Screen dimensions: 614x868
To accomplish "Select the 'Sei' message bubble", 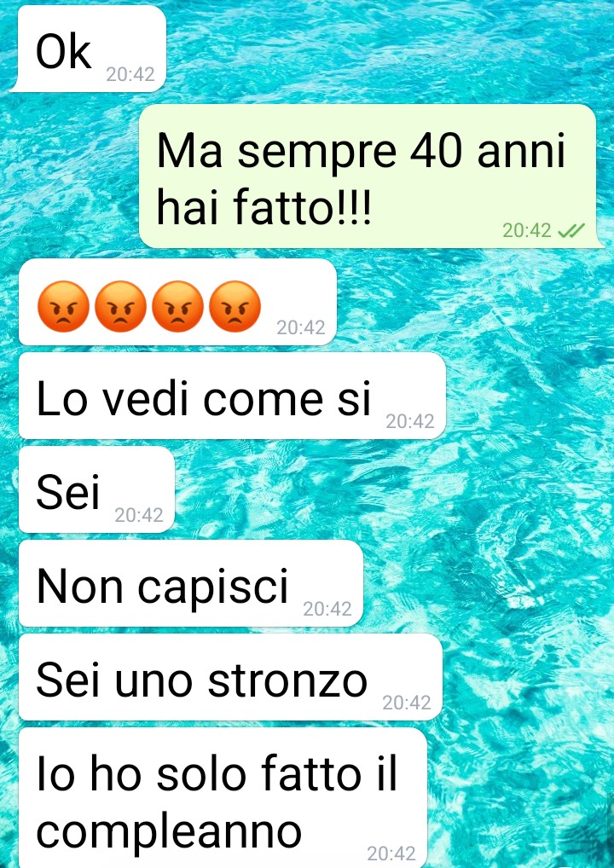I will pyautogui.click(x=96, y=489).
